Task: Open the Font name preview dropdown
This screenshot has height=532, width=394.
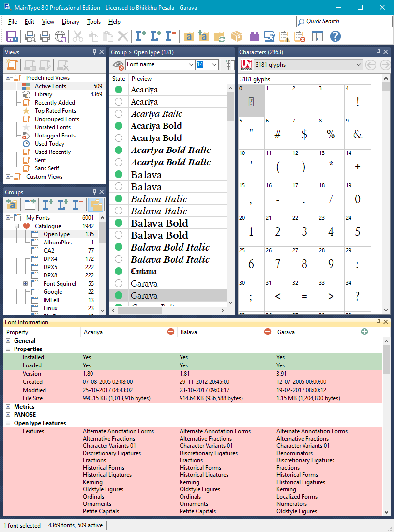Action: coord(191,64)
